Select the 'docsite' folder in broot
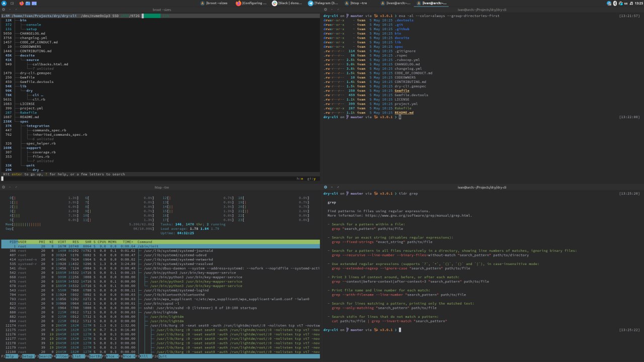Screen dimensions: 644x362 pos(28,55)
